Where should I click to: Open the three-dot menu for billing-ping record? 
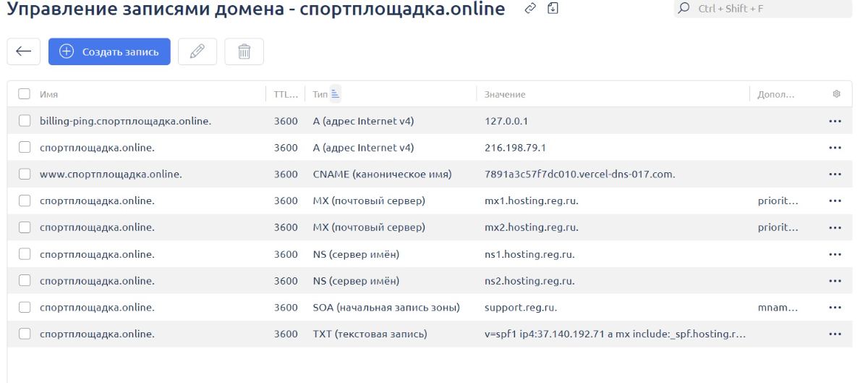[836, 121]
